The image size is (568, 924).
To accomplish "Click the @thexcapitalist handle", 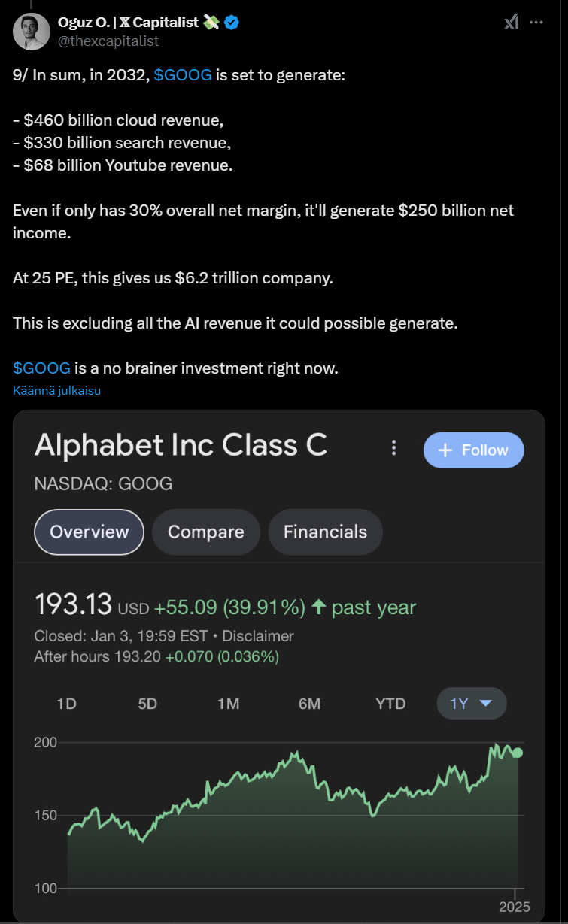I will [108, 41].
